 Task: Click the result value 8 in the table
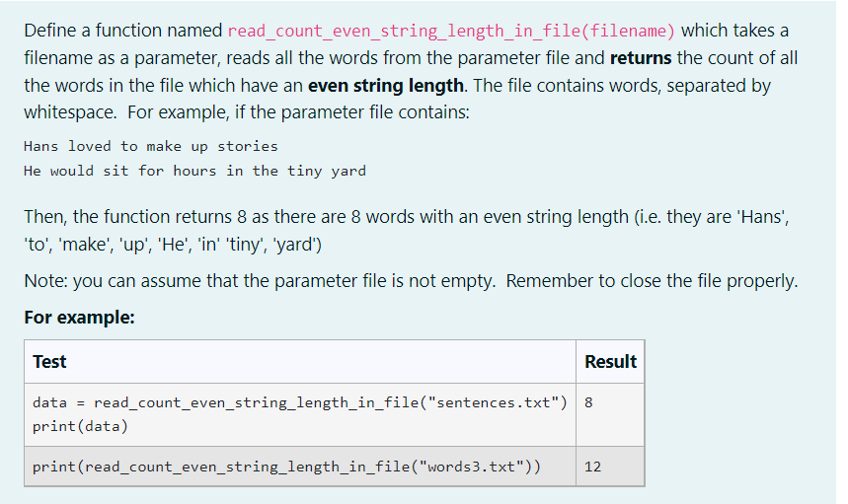pyautogui.click(x=588, y=403)
